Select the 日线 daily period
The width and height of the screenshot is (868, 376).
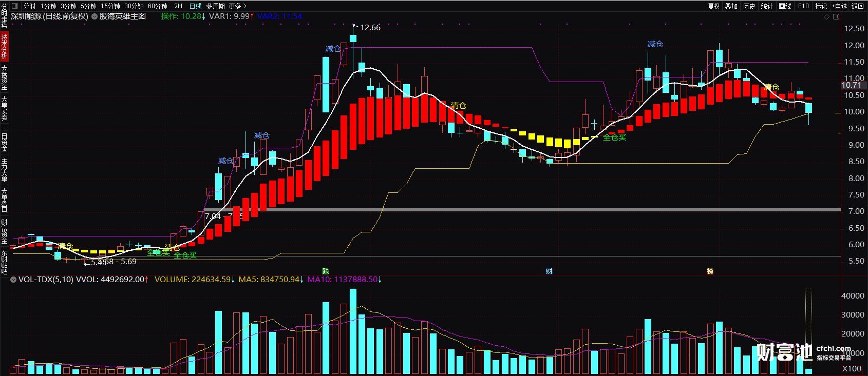coord(196,6)
